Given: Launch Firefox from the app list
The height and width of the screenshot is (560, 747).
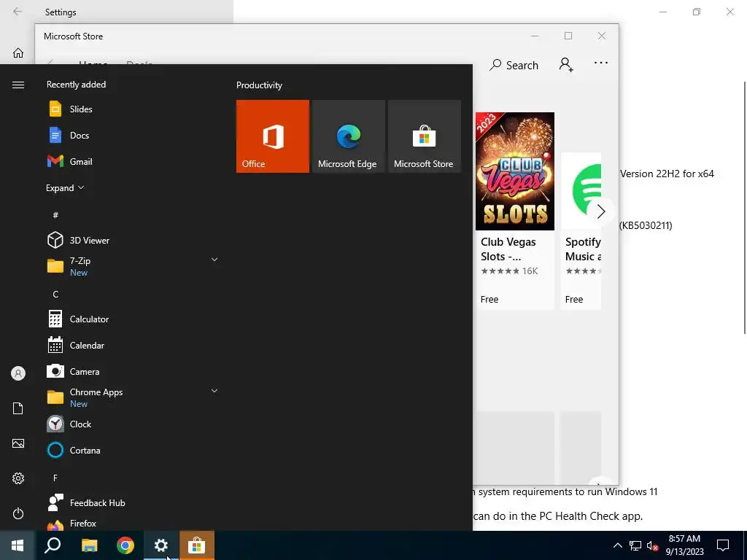Looking at the screenshot, I should point(133,524).
